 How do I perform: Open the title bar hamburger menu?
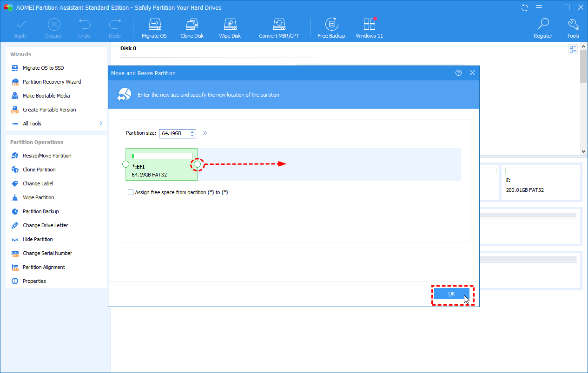(x=538, y=7)
